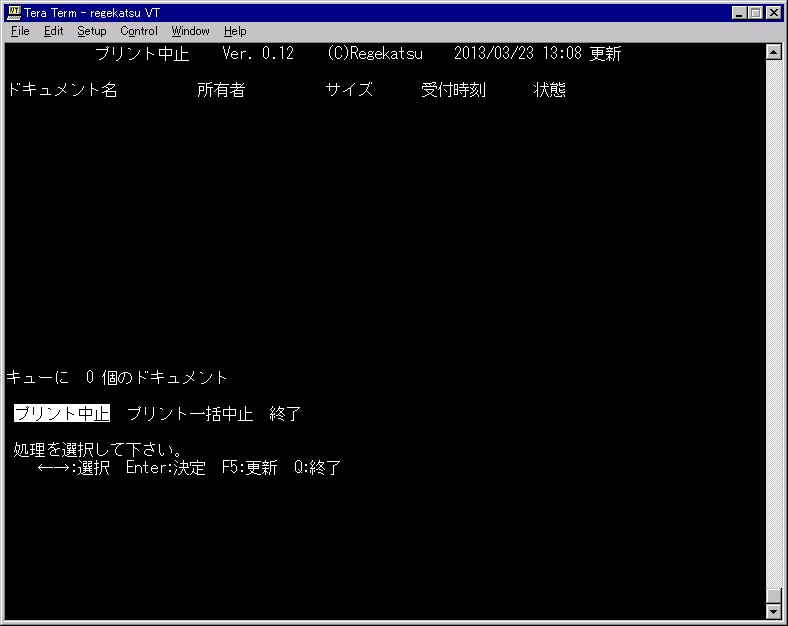This screenshot has height=626, width=788.
Task: Click the 'Tera Term - regekatsu VT' window title
Action: click(91, 13)
